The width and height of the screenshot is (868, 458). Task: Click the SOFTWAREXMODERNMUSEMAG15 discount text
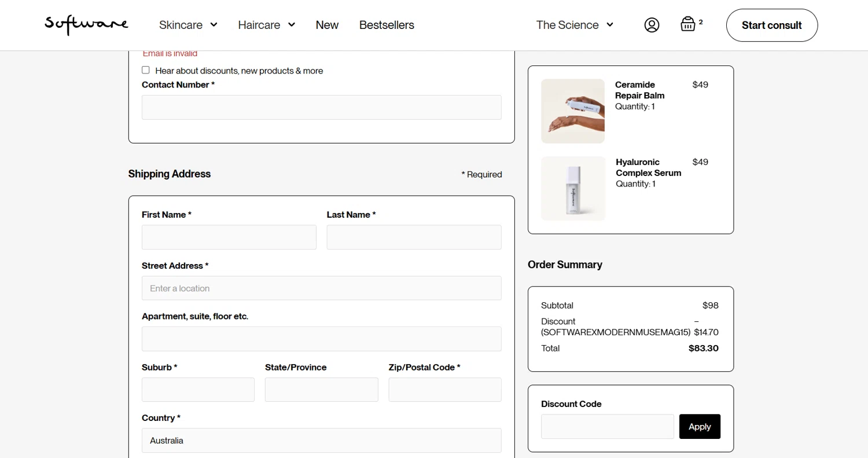pyautogui.click(x=616, y=332)
